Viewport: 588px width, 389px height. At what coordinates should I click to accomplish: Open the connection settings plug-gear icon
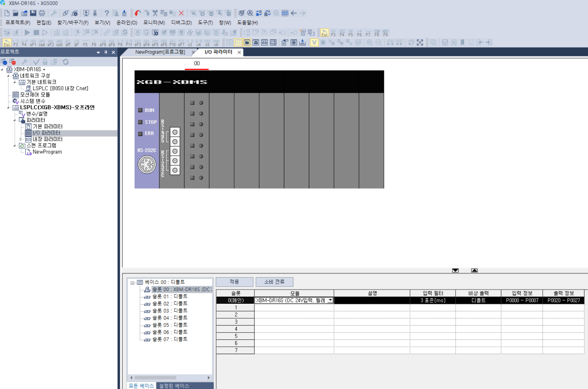point(74,13)
